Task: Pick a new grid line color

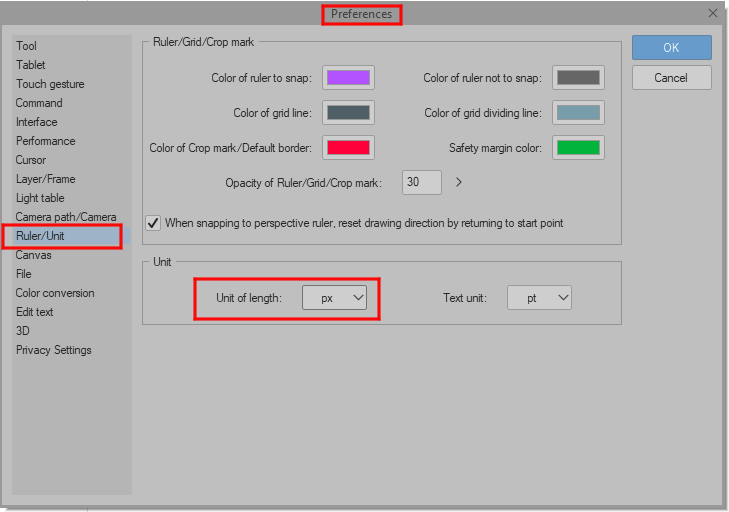Action: tap(348, 113)
